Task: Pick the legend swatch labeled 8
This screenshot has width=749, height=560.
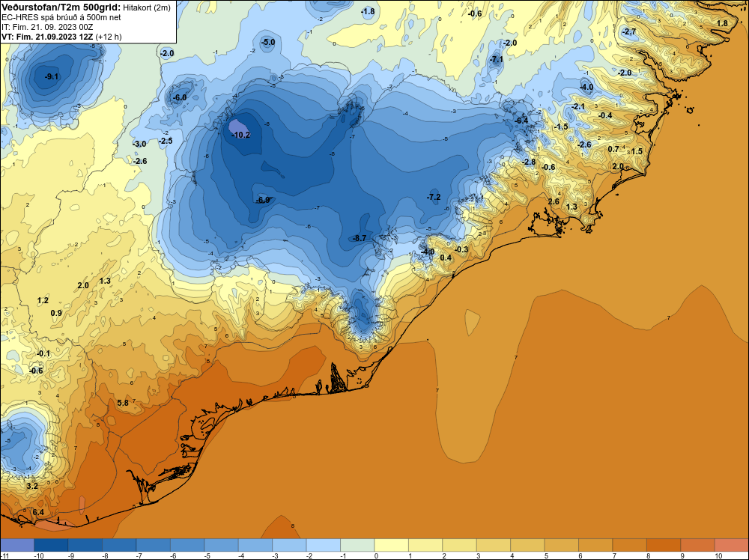Action: pyautogui.click(x=664, y=545)
